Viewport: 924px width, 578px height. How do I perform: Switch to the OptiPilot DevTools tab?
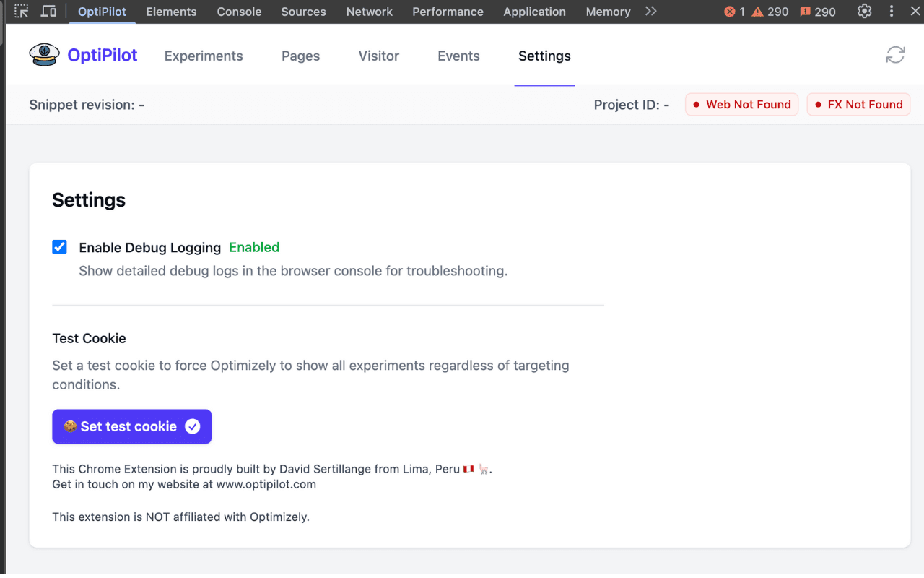tap(102, 12)
